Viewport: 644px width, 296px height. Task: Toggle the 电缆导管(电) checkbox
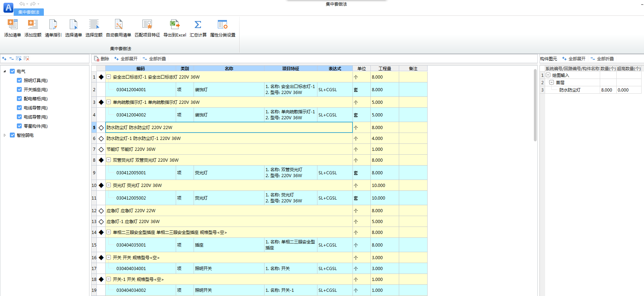coord(19,117)
